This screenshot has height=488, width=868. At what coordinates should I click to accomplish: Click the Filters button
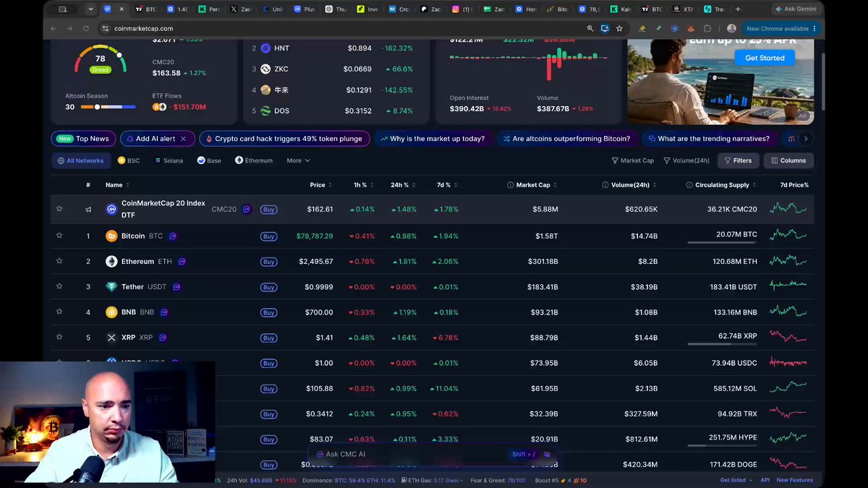click(x=738, y=160)
